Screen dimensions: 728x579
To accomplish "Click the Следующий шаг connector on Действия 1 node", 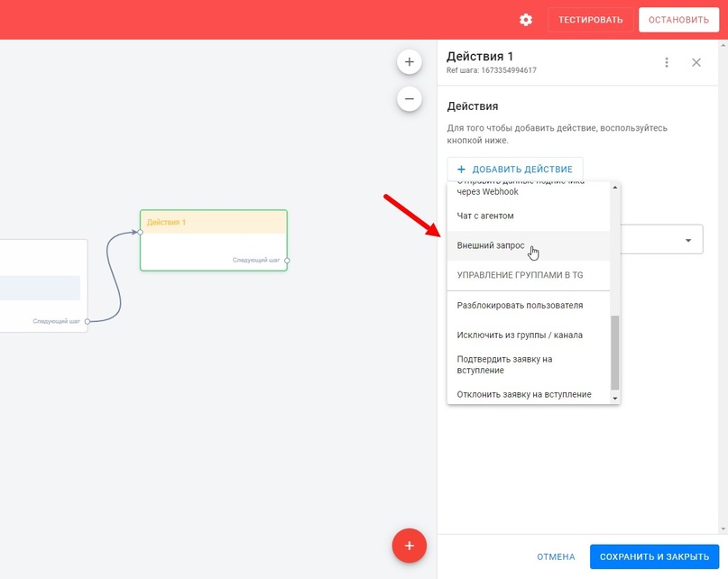I will point(287,260).
